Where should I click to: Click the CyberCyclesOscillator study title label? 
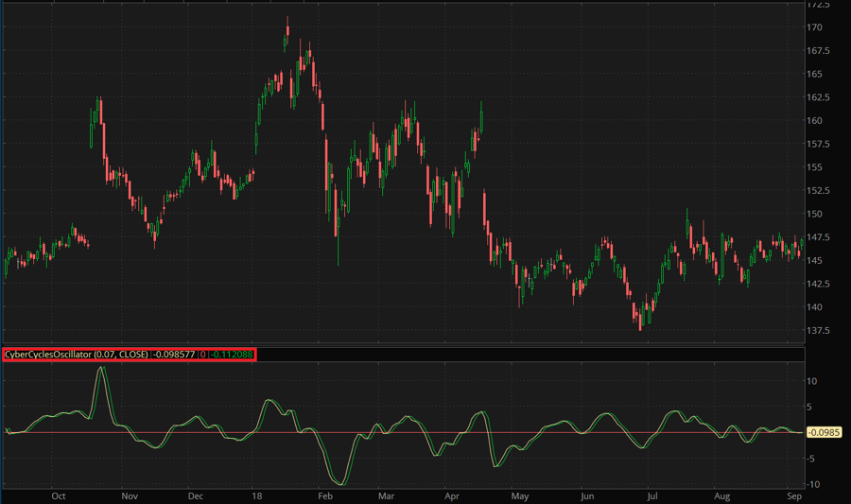point(76,355)
